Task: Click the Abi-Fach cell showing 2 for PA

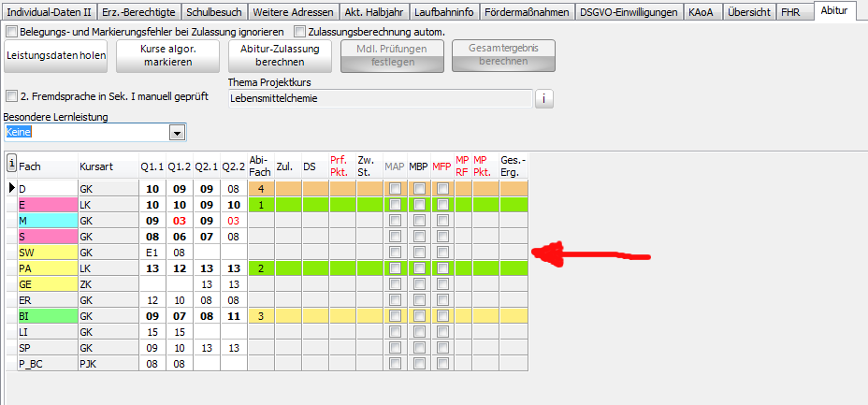Action: 261,268
